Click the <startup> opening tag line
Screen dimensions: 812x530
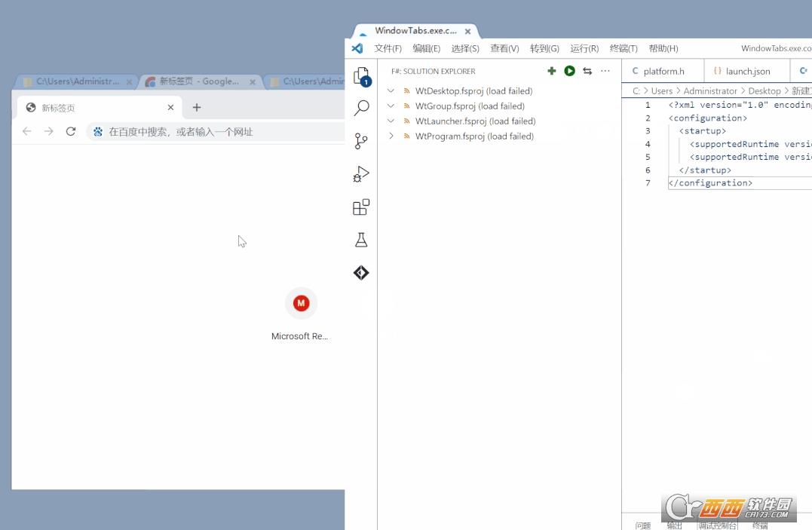pos(702,130)
